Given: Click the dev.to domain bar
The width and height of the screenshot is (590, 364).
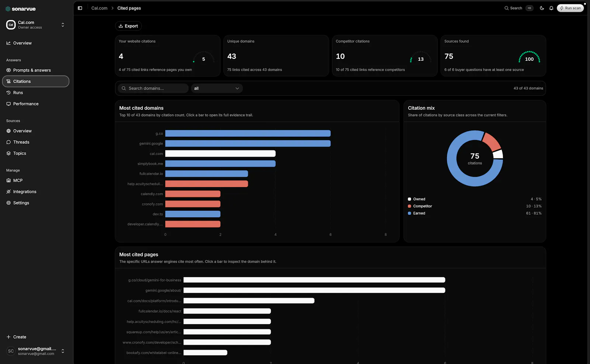Looking at the screenshot, I should [x=193, y=214].
